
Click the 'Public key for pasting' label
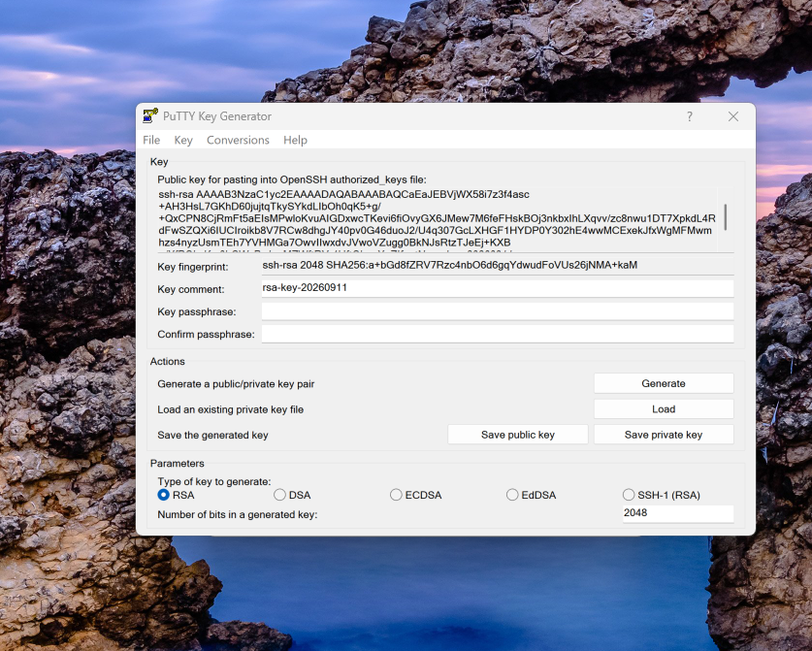[292, 179]
